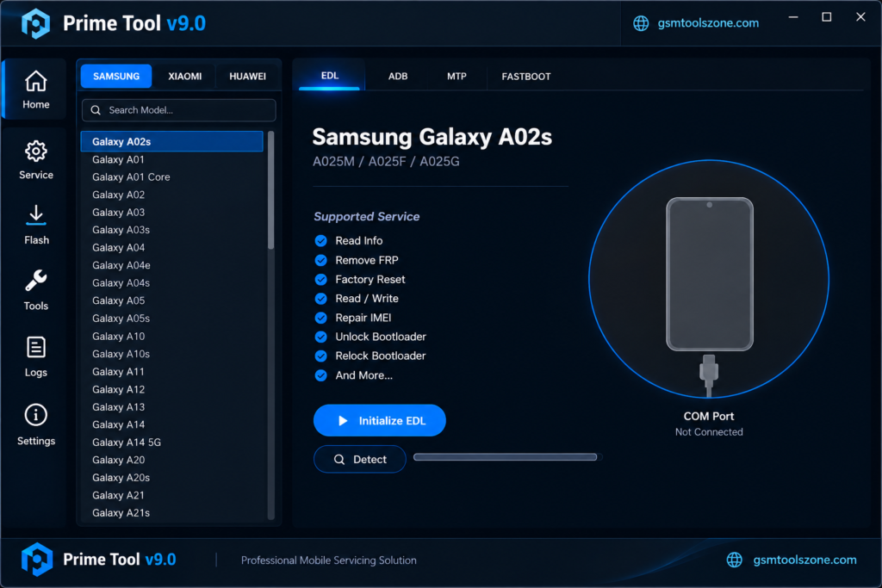Select Galaxy A12 model
Screen dimensions: 882x588
coord(171,390)
